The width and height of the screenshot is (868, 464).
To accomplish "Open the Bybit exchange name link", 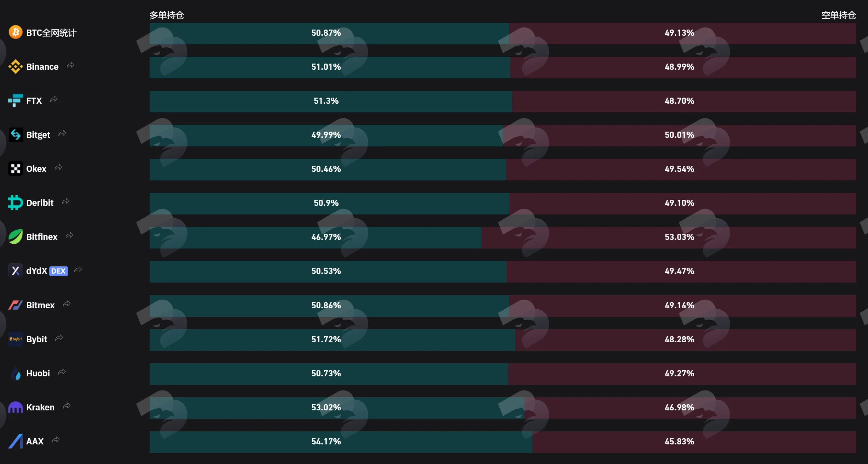I will pyautogui.click(x=37, y=339).
